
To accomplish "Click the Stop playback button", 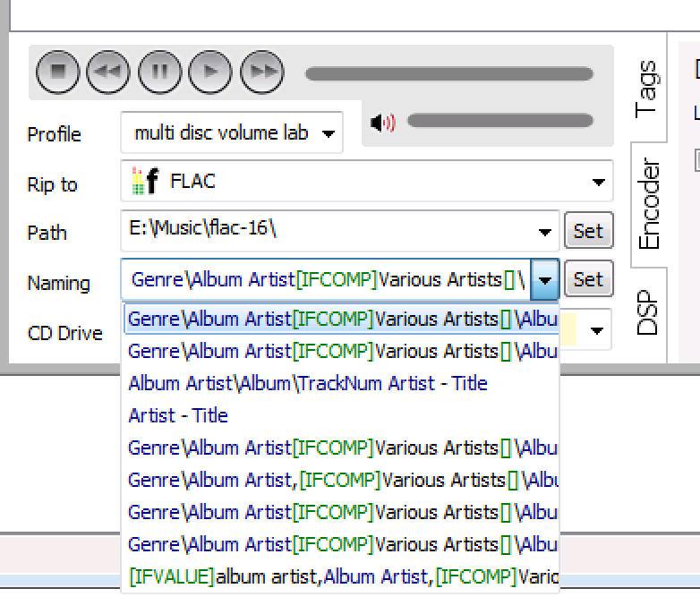I will coord(58,72).
